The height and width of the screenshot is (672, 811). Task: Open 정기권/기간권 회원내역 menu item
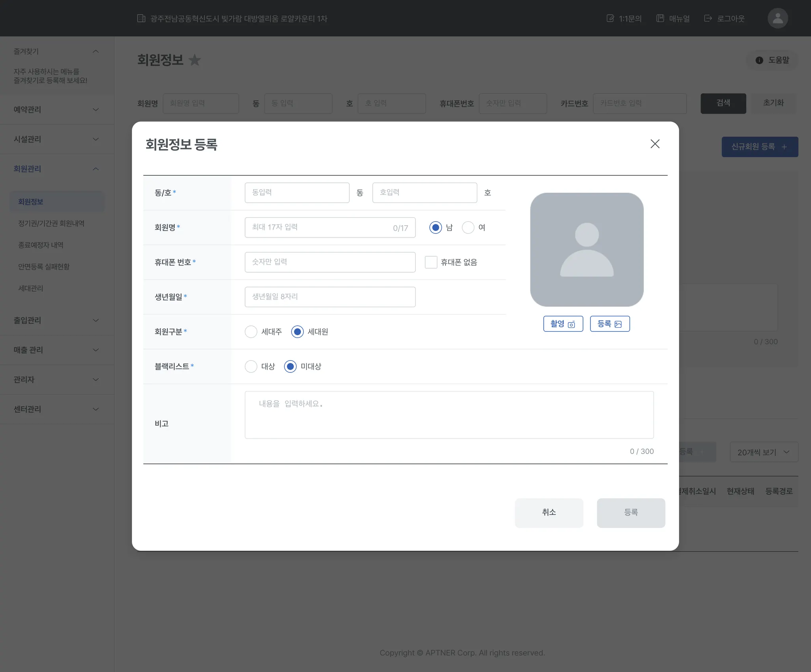pyautogui.click(x=51, y=223)
